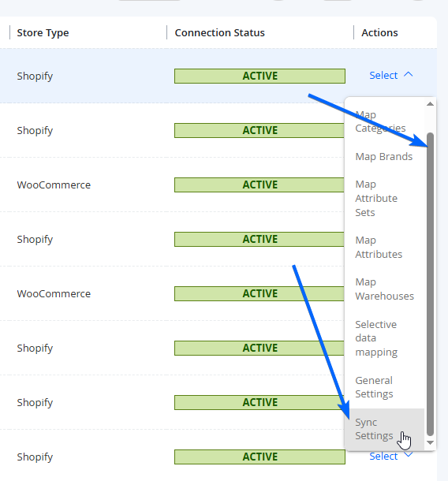448x481 pixels.
Task: Click the dropdown menu scrollbar thumb
Action: 430,284
